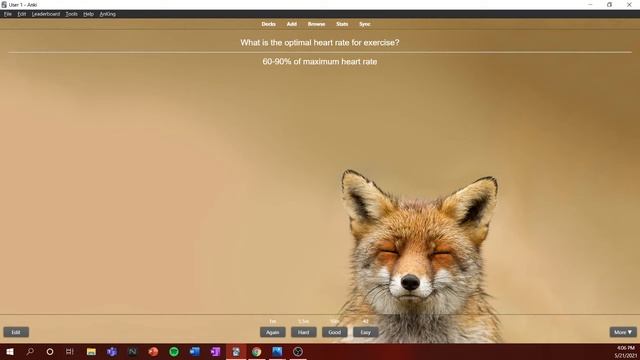Open the AnKing menu
The width and height of the screenshot is (640, 360).
pyautogui.click(x=108, y=14)
